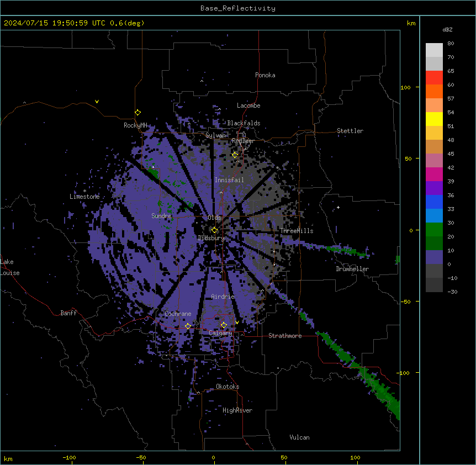Click the yellow marker below Cochrane
476x465 pixels.
[x=188, y=326]
